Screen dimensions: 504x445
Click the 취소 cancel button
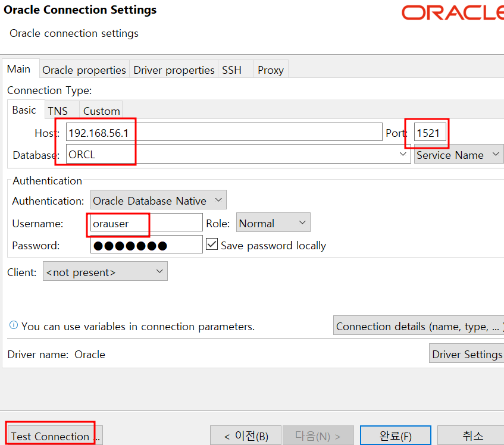pyautogui.click(x=471, y=435)
